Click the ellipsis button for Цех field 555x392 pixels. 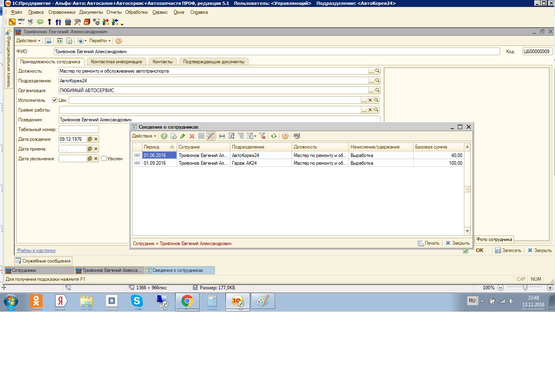pos(364,100)
